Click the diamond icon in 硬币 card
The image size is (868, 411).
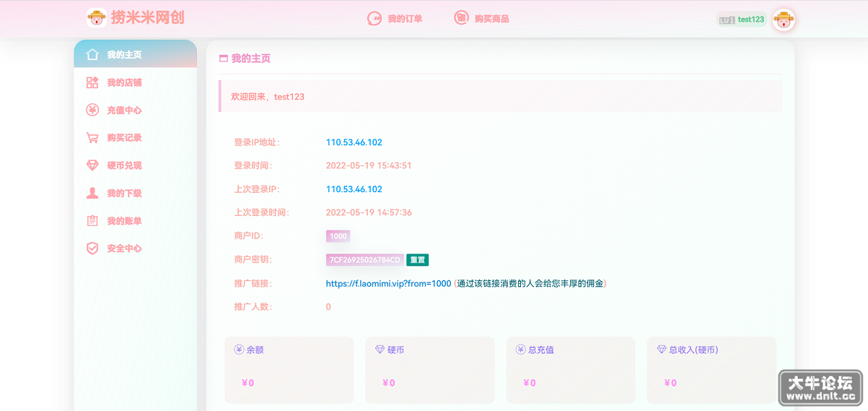click(x=380, y=350)
